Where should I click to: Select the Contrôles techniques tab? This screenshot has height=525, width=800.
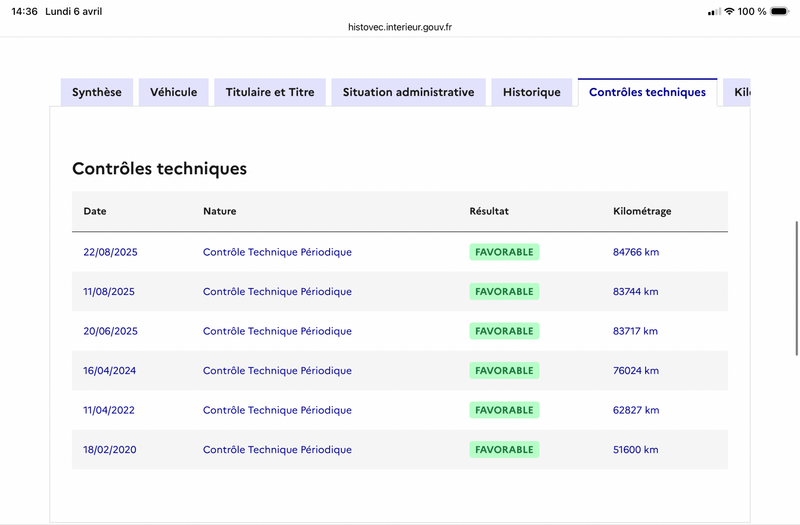pyautogui.click(x=647, y=92)
